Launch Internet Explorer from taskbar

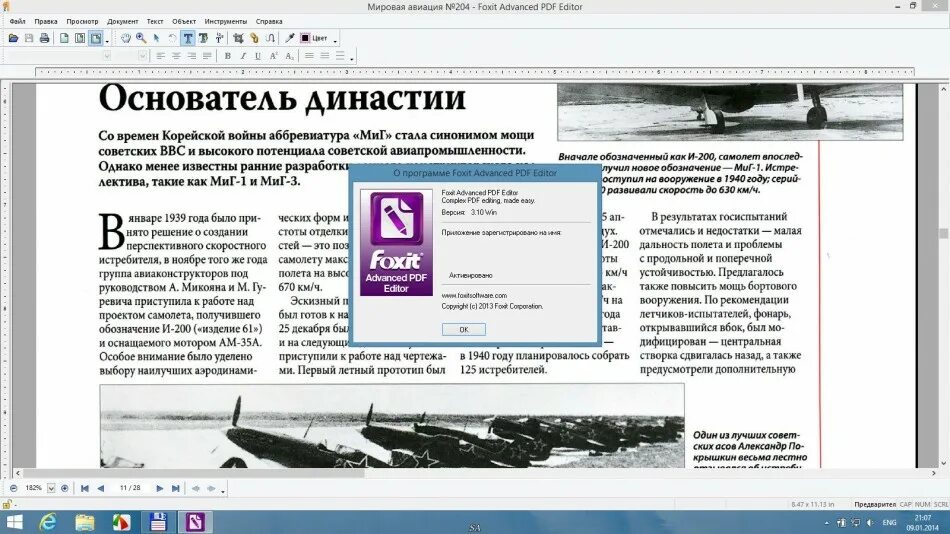click(x=48, y=522)
